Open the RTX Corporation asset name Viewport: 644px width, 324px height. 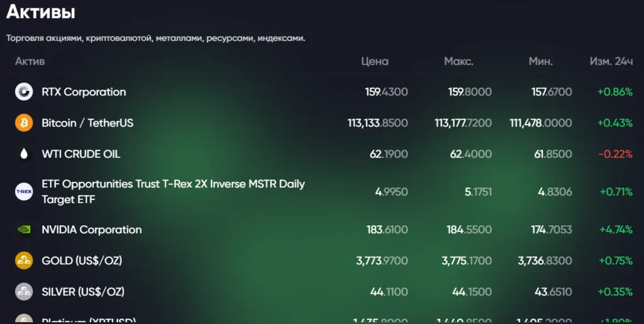[84, 92]
